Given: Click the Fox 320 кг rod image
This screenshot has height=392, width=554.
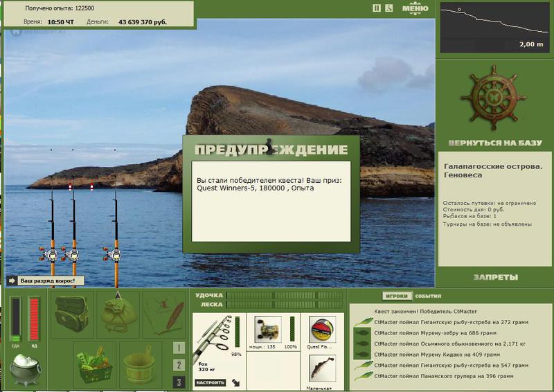Looking at the screenshot, I should point(212,340).
